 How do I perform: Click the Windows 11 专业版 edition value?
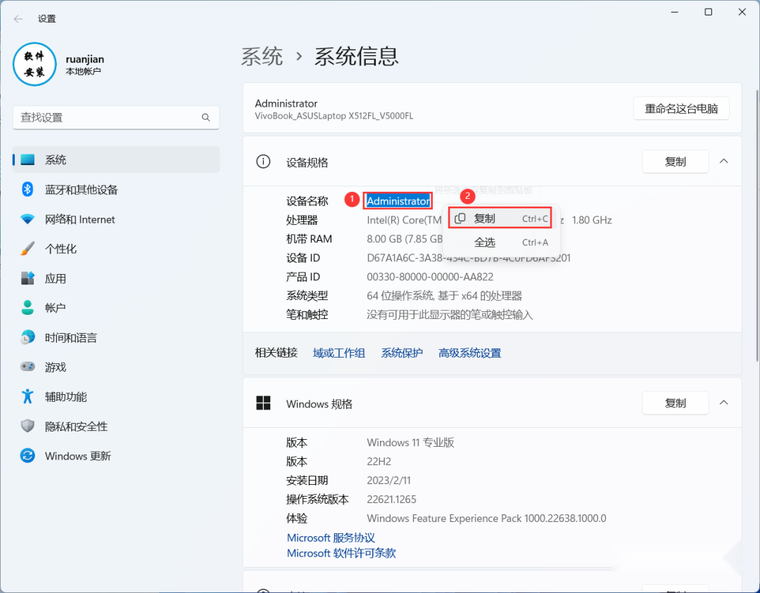[x=411, y=443]
